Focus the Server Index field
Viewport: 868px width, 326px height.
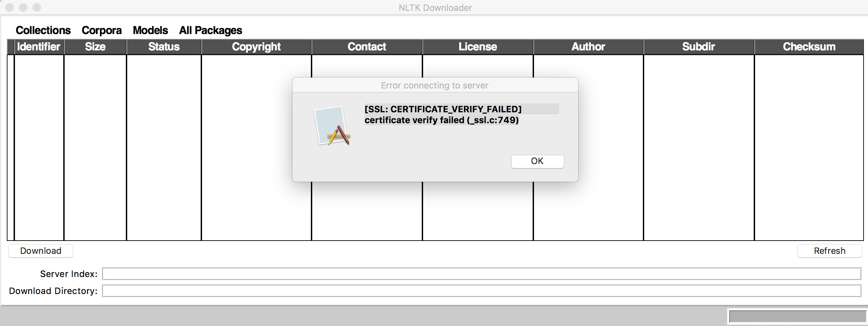click(482, 274)
